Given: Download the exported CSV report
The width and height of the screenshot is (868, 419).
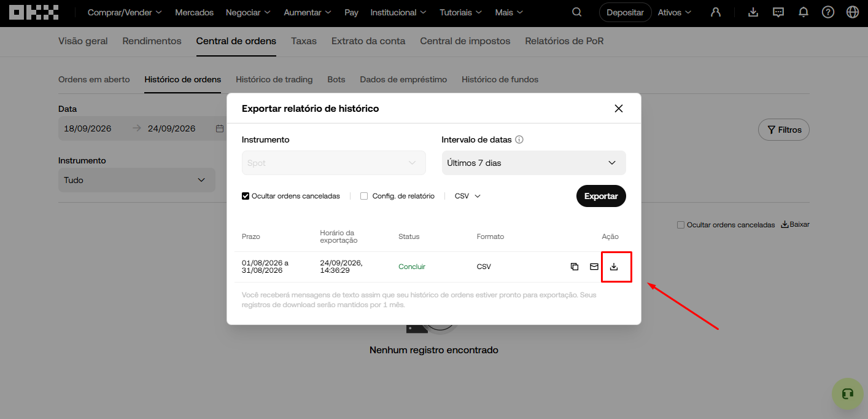Looking at the screenshot, I should (x=614, y=267).
